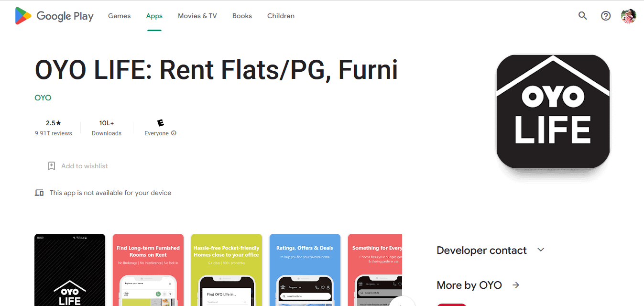Open the Find Long-term Furnished Rooms screenshot
The image size is (644, 306).
pos(148,270)
